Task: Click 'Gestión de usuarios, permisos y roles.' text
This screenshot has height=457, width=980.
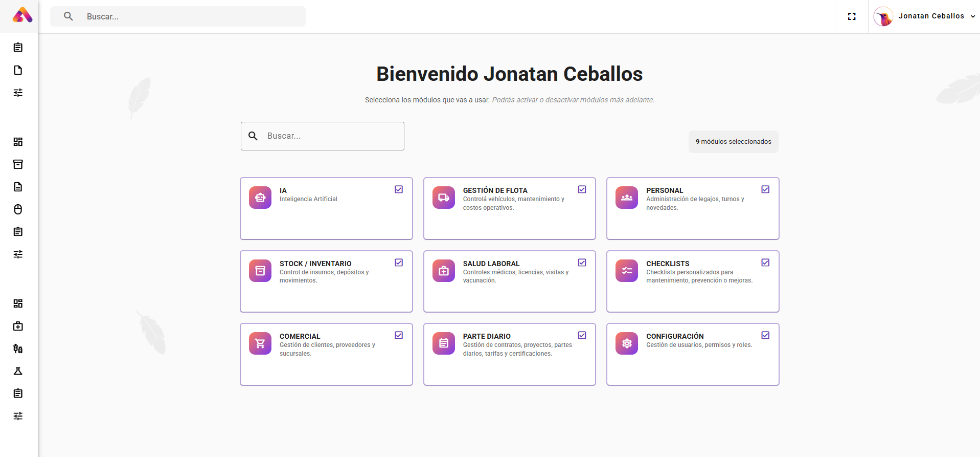Action: (x=699, y=345)
